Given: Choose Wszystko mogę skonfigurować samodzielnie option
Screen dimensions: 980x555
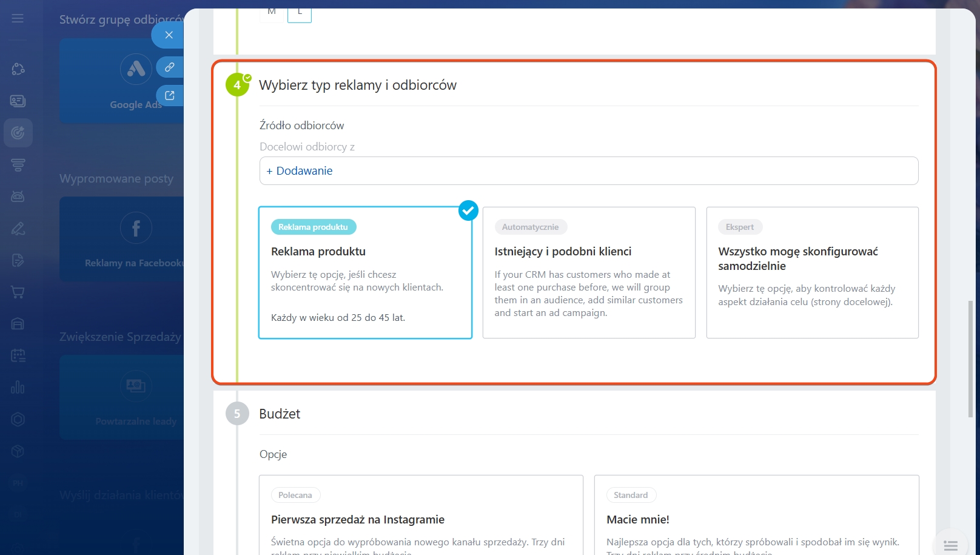Looking at the screenshot, I should click(x=812, y=272).
